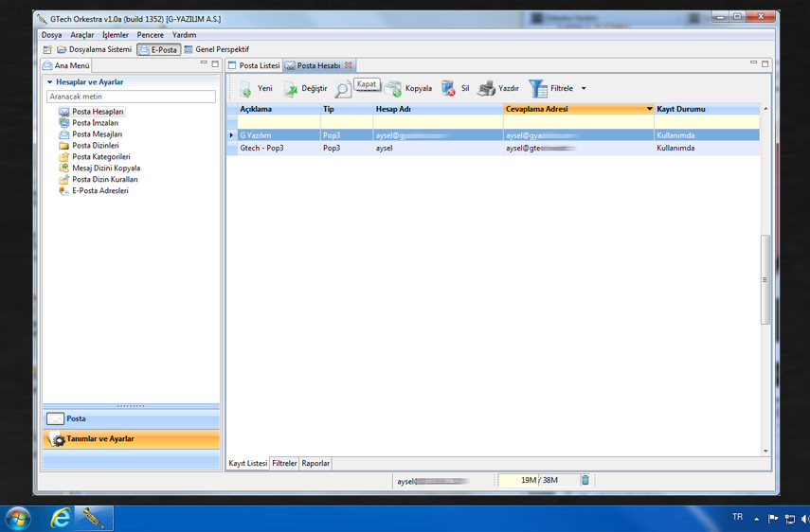This screenshot has width=810, height=532.
Task: Click the Aranacak metin search field
Action: click(131, 97)
